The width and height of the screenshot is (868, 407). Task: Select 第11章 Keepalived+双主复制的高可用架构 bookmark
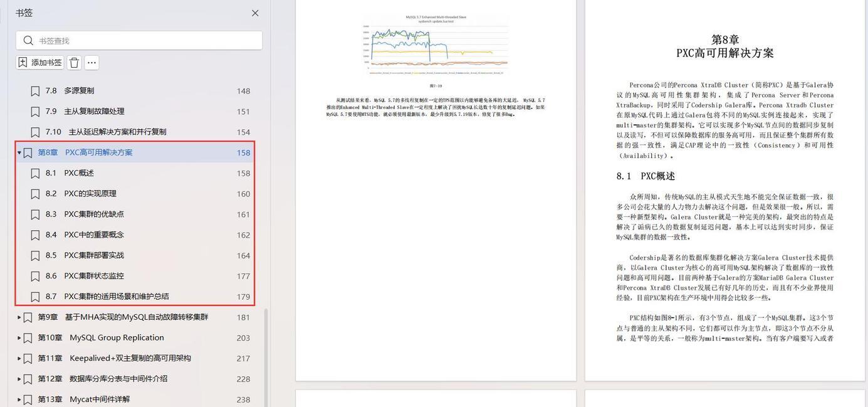pos(114,359)
